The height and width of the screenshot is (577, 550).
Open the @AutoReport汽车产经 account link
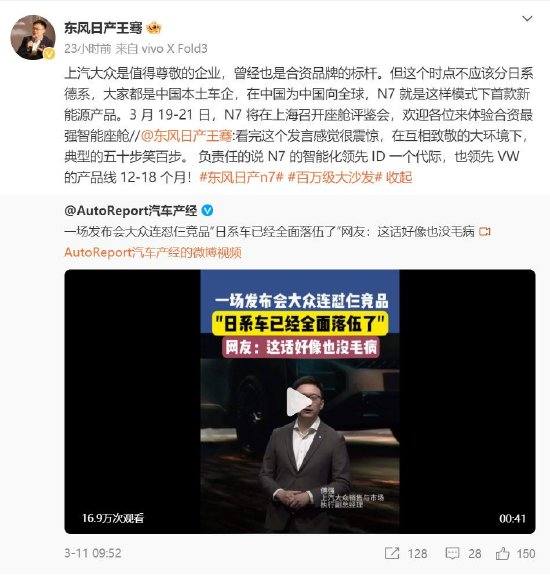pyautogui.click(x=131, y=210)
